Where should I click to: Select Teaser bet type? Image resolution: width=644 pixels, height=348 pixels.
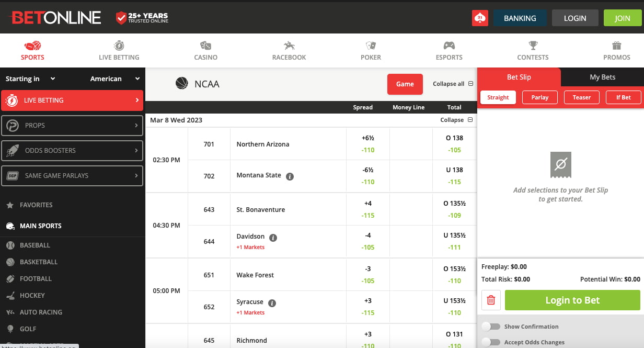click(582, 97)
